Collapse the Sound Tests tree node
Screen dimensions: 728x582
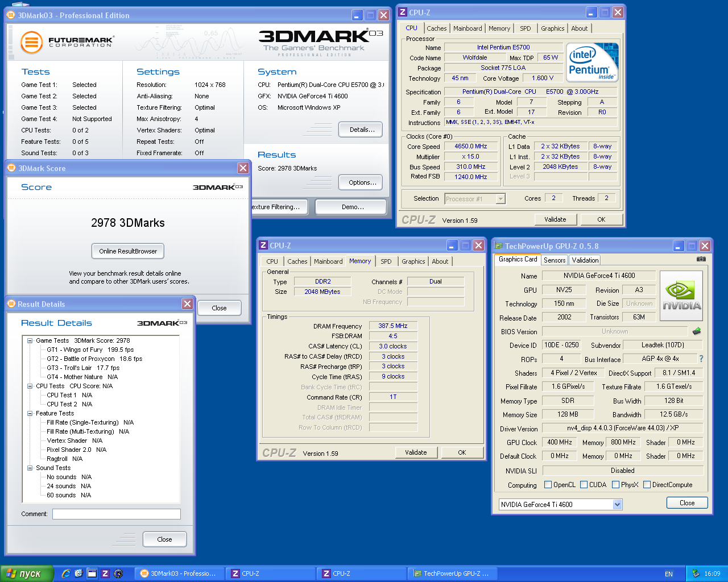coord(30,468)
